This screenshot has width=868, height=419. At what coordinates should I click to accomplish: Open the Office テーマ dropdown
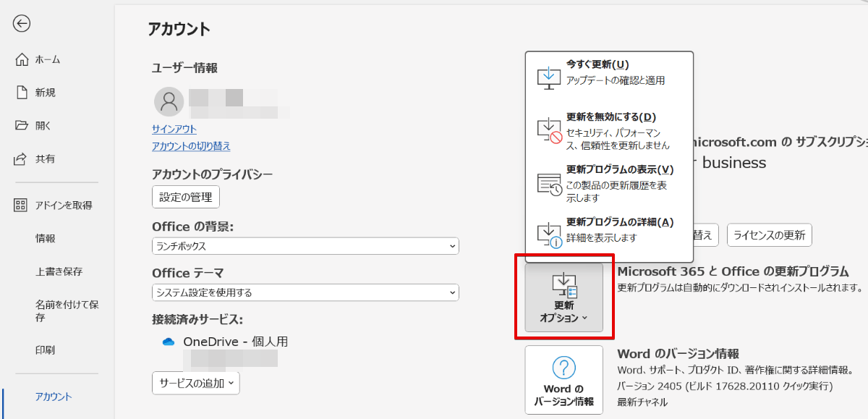coord(305,292)
